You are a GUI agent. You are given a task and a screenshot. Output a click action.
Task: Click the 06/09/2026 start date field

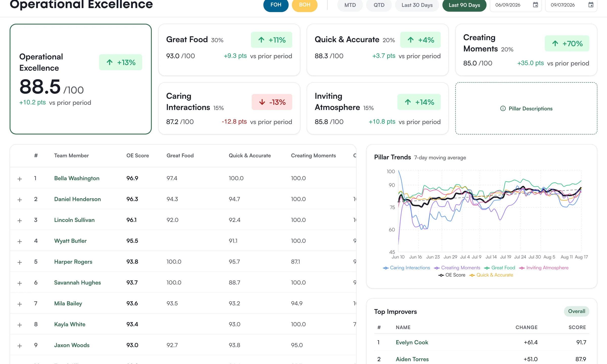[516, 5]
